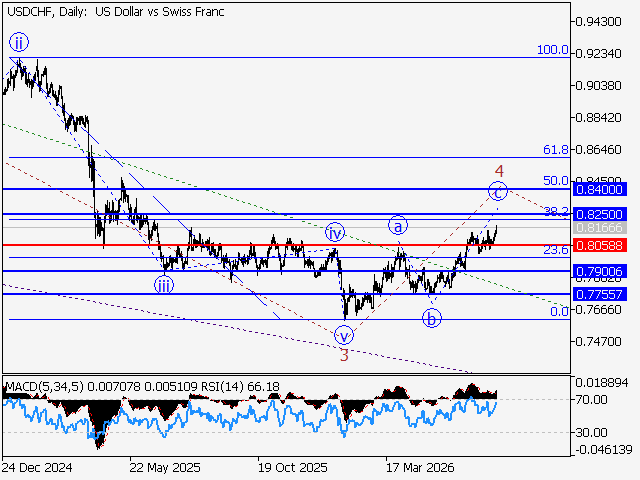Viewport: 640px width, 480px height.
Task: Click the circled wave iv label
Action: point(335,233)
